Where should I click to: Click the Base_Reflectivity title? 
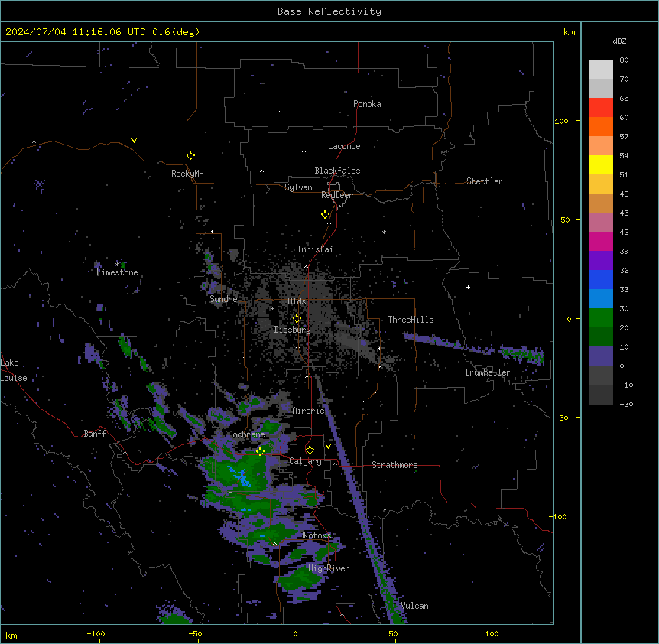pos(329,11)
